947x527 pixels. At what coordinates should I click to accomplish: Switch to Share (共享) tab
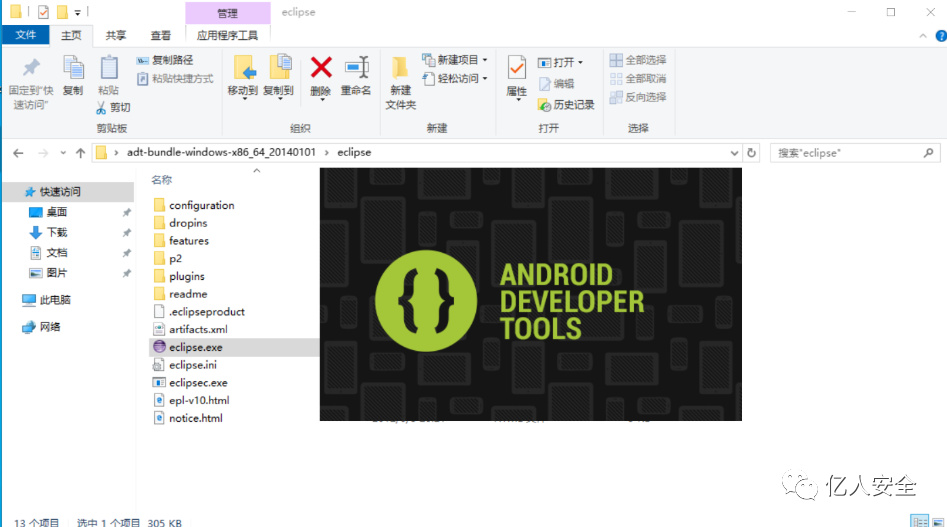tap(115, 36)
